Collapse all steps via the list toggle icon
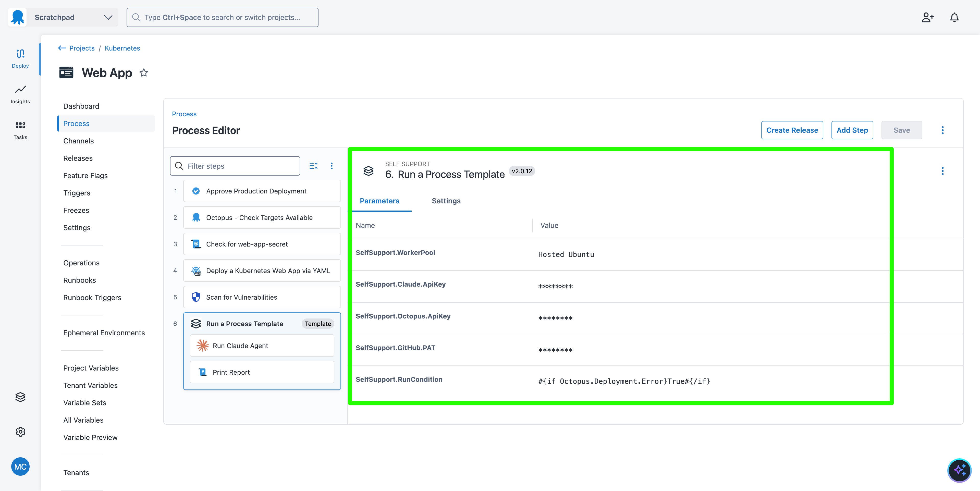The image size is (980, 491). pos(313,166)
